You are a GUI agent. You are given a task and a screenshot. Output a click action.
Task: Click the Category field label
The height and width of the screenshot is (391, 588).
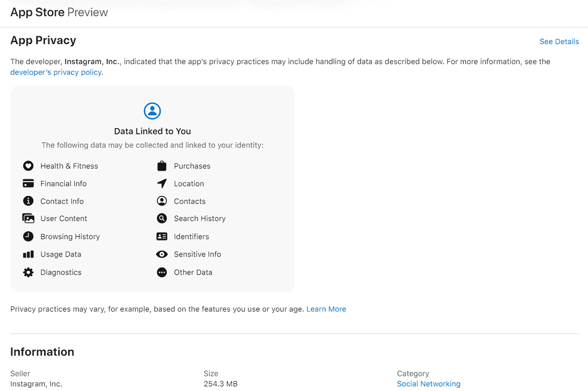coord(413,374)
